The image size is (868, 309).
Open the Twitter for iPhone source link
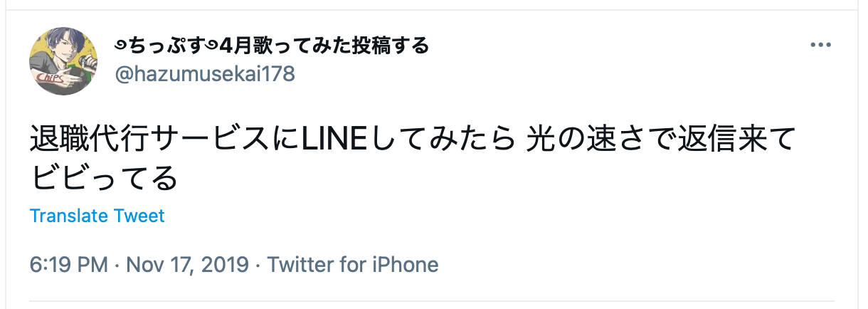(353, 265)
